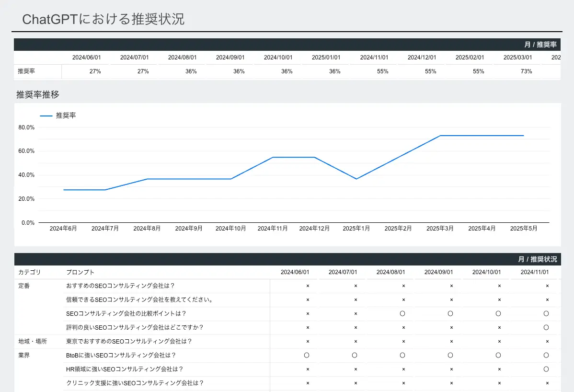Click the 2025年1月 x-axis label

(356, 229)
